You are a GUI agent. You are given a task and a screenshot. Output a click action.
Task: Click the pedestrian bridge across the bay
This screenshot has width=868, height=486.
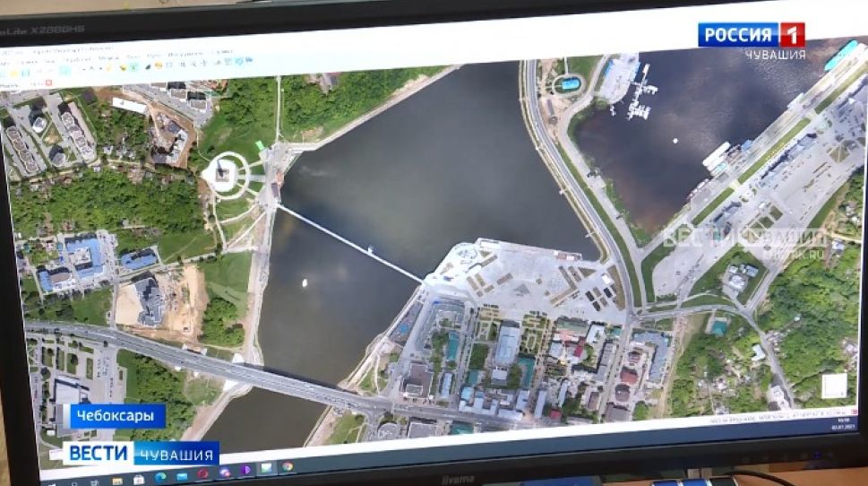click(349, 242)
